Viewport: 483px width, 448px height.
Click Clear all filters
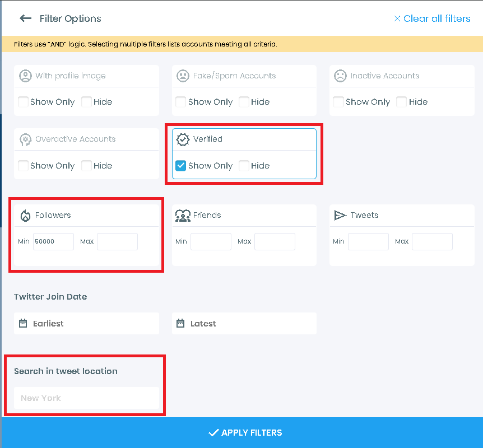click(431, 18)
